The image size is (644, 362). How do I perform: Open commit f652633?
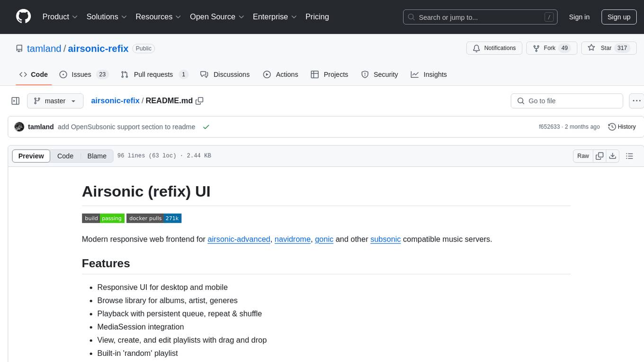pyautogui.click(x=549, y=127)
